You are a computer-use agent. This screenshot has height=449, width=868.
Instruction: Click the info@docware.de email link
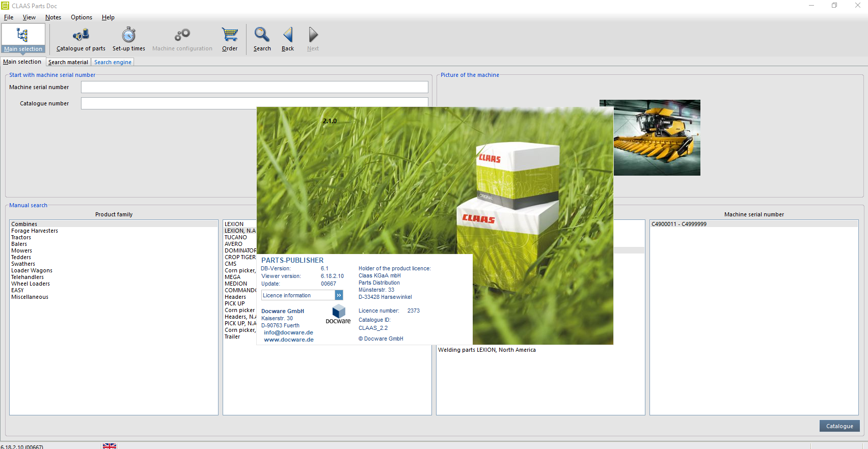[288, 332]
